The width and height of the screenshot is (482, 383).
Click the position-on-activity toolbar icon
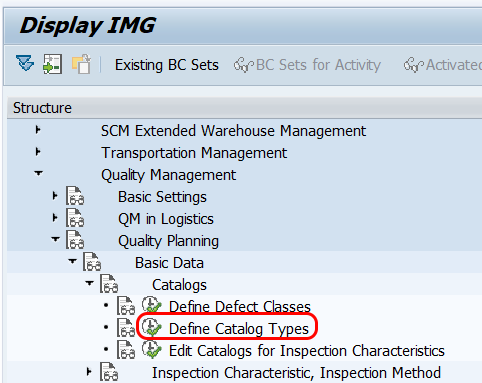click(x=52, y=64)
